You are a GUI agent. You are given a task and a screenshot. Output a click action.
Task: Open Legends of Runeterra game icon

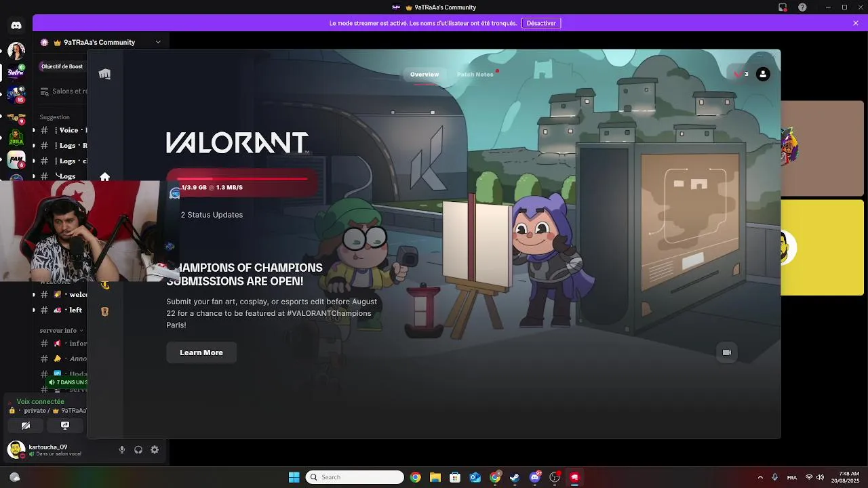click(104, 312)
